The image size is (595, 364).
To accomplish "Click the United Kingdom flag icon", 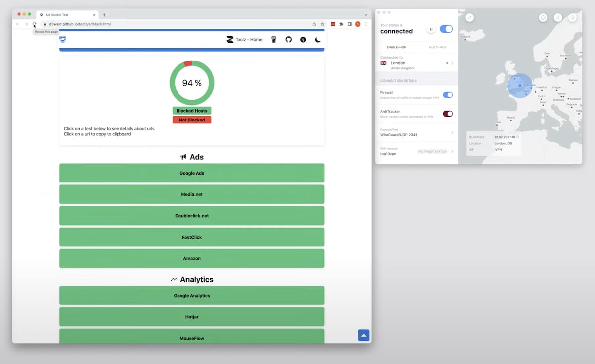I will (383, 63).
